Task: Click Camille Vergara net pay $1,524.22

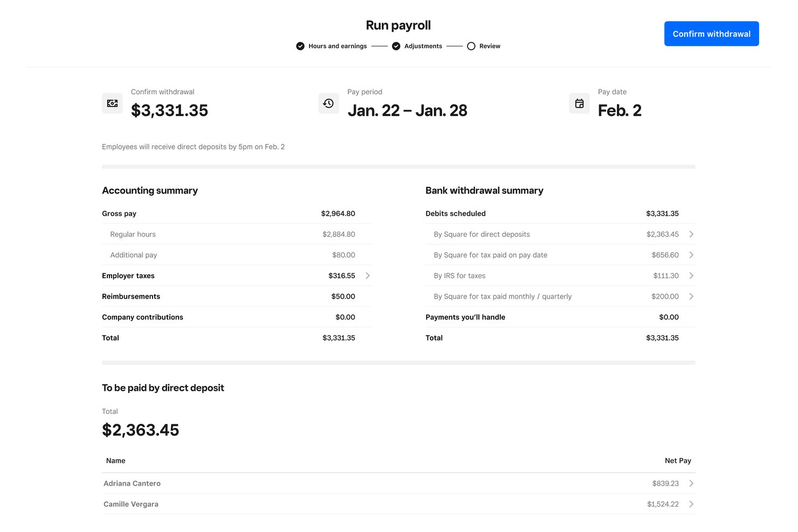Action: pos(663,504)
